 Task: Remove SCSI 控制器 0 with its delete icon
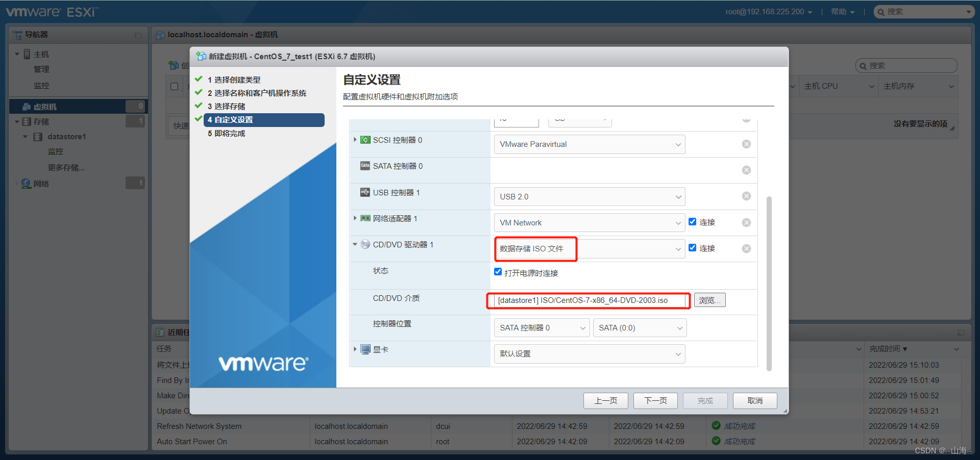coord(746,144)
